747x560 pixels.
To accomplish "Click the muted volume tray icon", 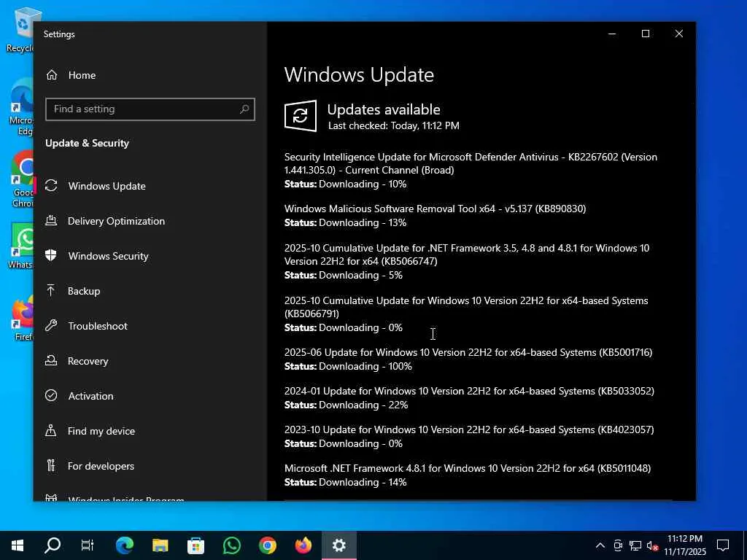I will coord(652,545).
